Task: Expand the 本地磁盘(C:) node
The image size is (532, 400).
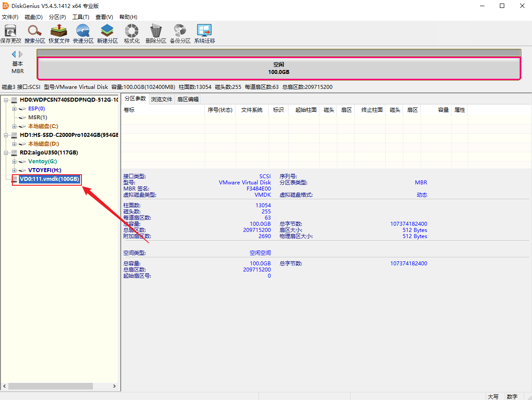Action: (x=15, y=126)
